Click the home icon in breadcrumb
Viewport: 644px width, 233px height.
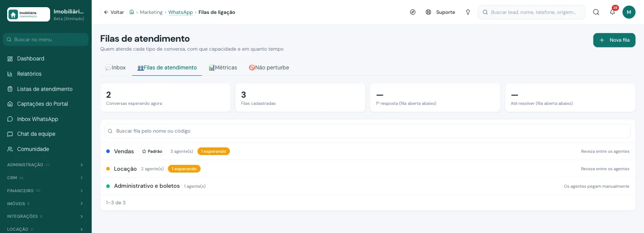[132, 12]
